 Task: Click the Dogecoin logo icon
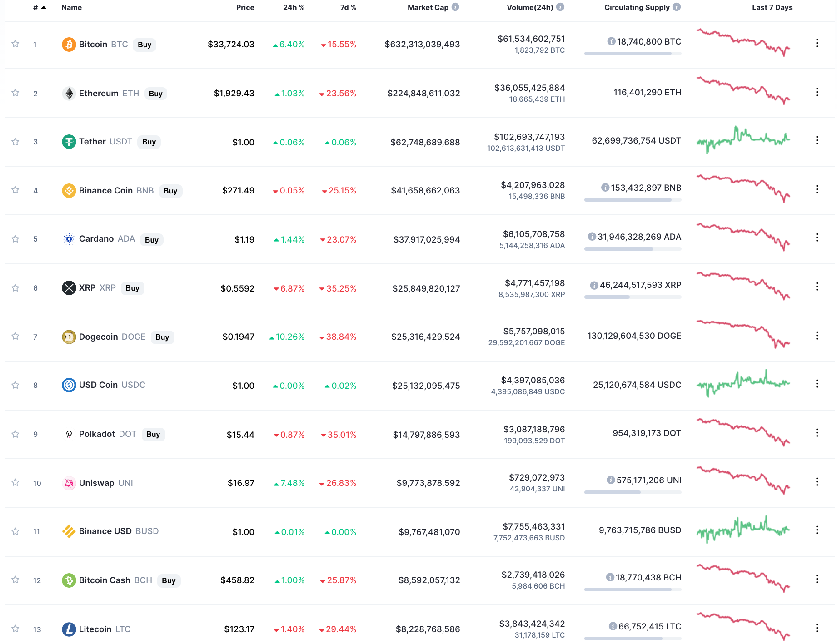[69, 337]
